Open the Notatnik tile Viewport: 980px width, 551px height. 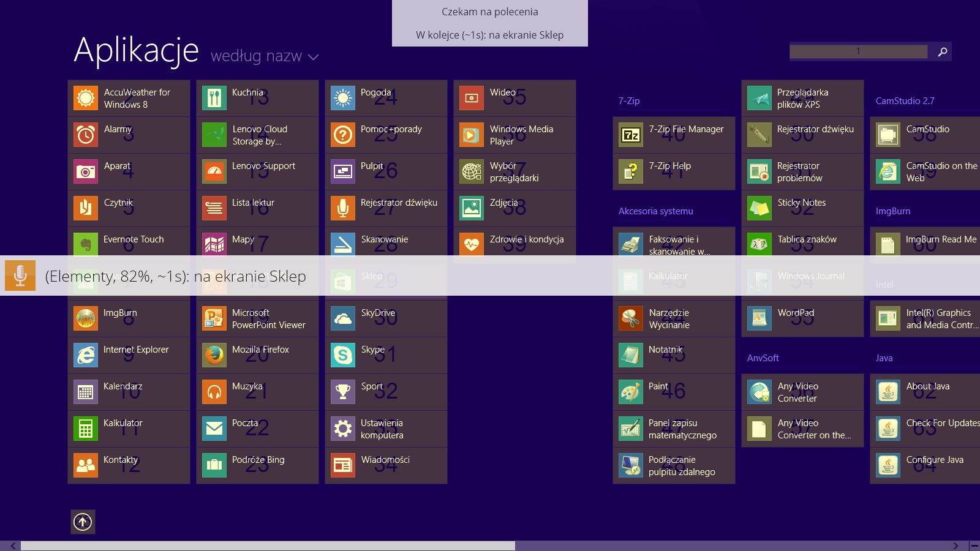674,355
